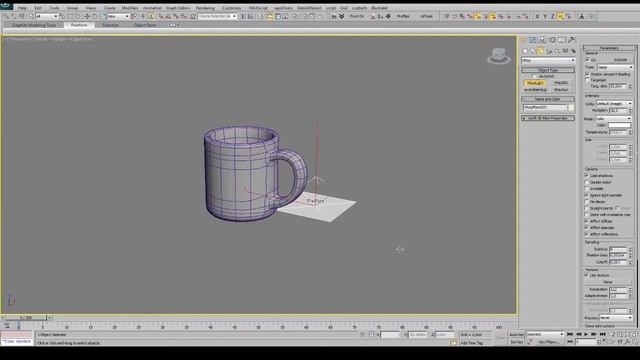Viewport: 640px width, 360px height.
Task: Click the Select Object arrow tool
Action: [31, 16]
